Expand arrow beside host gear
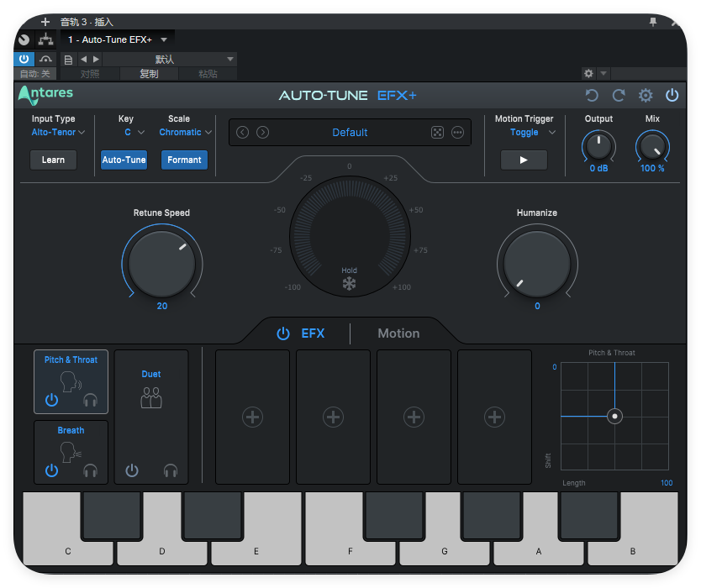Screen dimensions: 701x588 [x=603, y=73]
